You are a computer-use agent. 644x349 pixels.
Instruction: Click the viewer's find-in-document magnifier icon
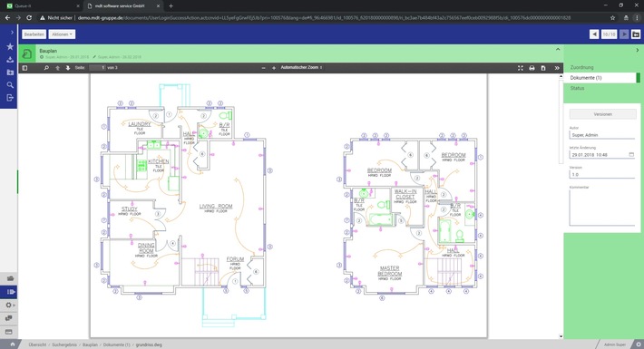tap(46, 68)
